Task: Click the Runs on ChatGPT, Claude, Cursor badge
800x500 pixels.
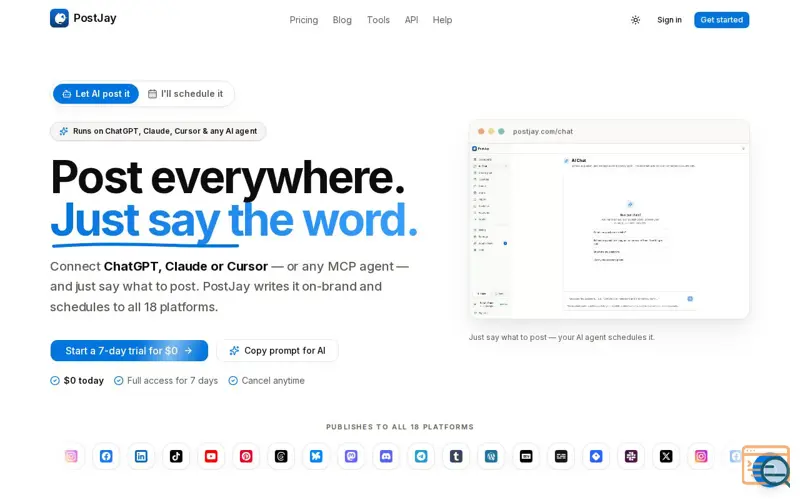Action: pyautogui.click(x=158, y=131)
